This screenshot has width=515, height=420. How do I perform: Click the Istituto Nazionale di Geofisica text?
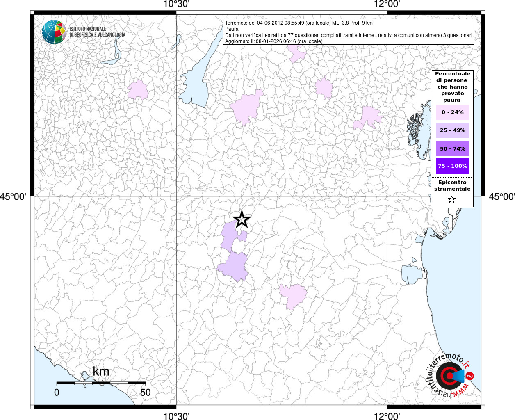[x=97, y=32]
